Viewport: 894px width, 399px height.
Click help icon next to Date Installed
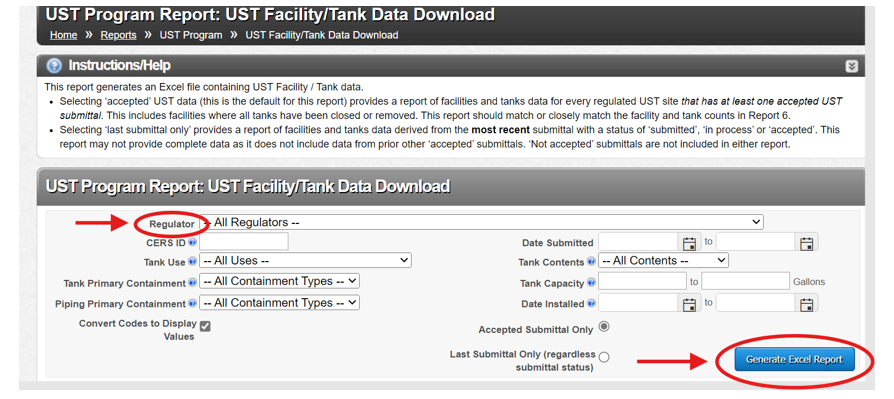[591, 303]
